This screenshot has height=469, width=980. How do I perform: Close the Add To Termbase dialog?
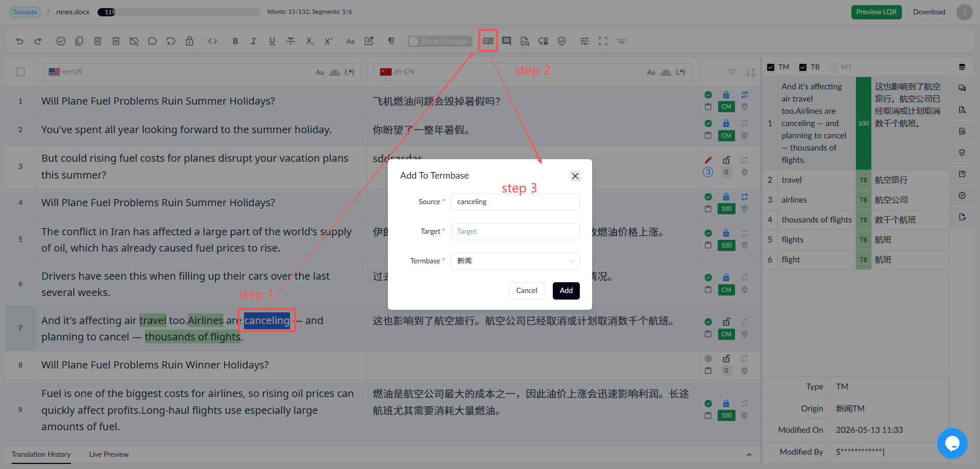point(575,176)
